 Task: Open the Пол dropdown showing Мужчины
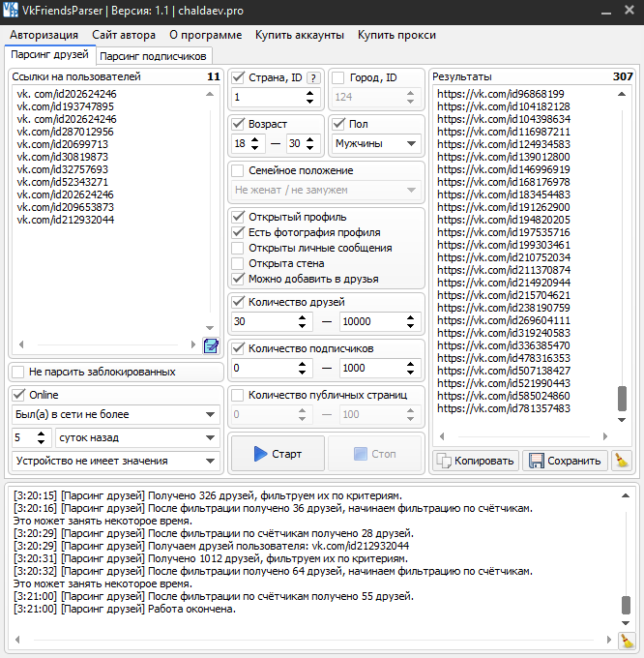click(x=375, y=143)
